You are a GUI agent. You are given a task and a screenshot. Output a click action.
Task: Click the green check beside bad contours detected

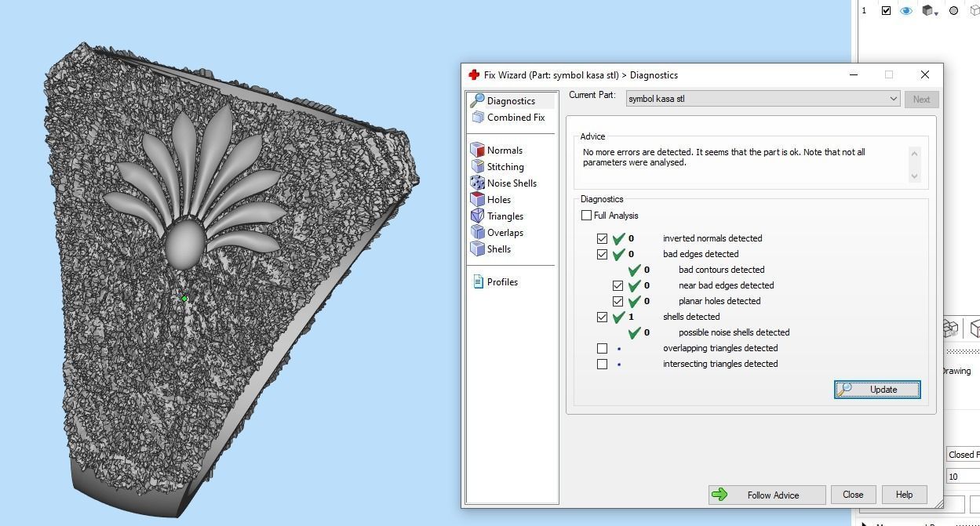634,270
